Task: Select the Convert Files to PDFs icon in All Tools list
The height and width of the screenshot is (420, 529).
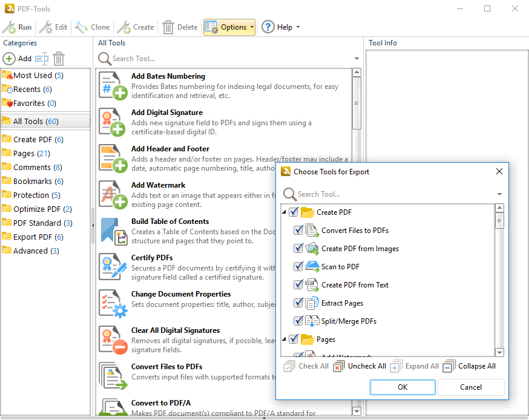Action: coord(113,376)
